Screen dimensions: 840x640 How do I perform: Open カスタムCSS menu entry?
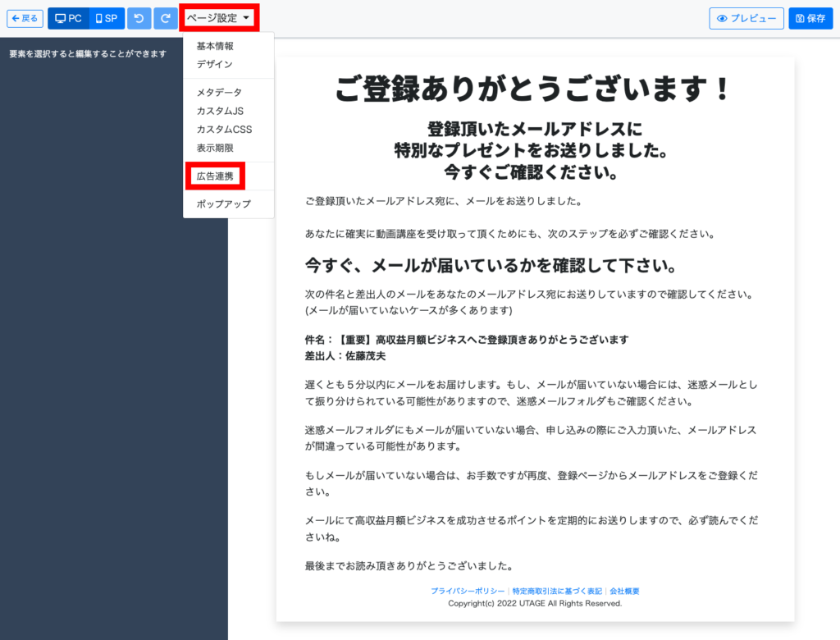(x=224, y=130)
